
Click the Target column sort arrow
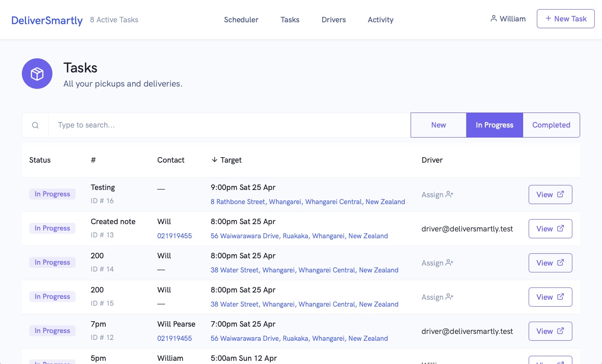214,160
